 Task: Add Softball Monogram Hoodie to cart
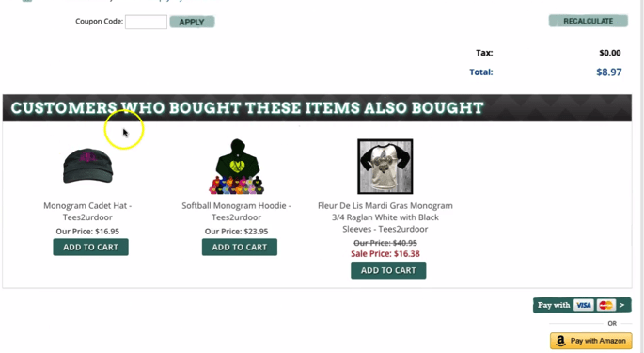pos(240,248)
